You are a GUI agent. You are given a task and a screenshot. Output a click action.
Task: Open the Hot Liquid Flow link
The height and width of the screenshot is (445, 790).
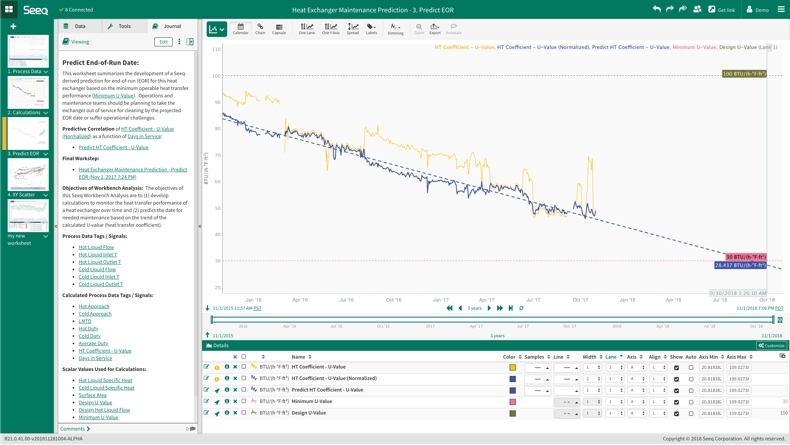pyautogui.click(x=96, y=247)
